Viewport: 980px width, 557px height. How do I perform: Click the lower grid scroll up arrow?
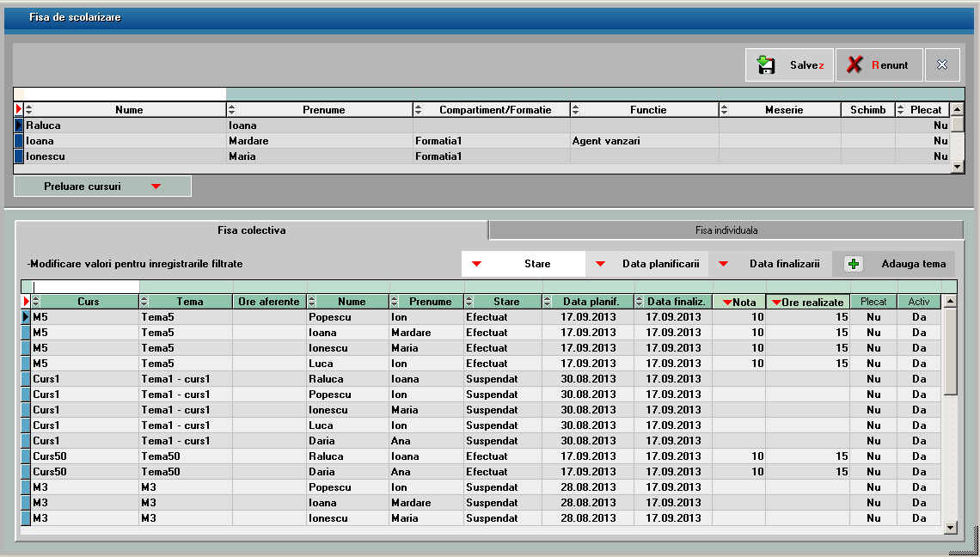tap(951, 302)
